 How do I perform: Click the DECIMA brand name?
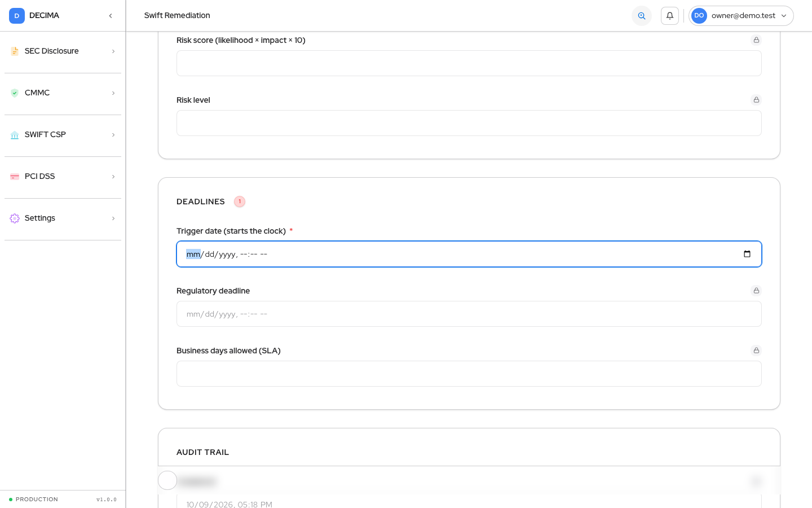(44, 16)
